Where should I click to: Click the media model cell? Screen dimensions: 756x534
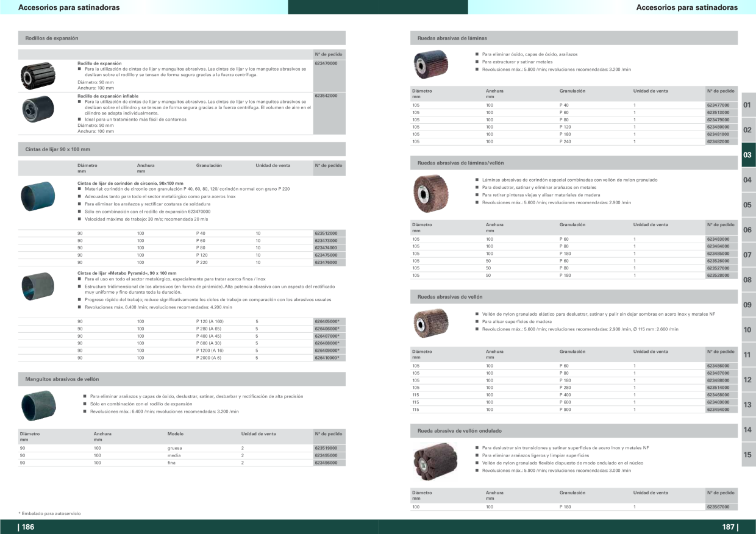(174, 455)
